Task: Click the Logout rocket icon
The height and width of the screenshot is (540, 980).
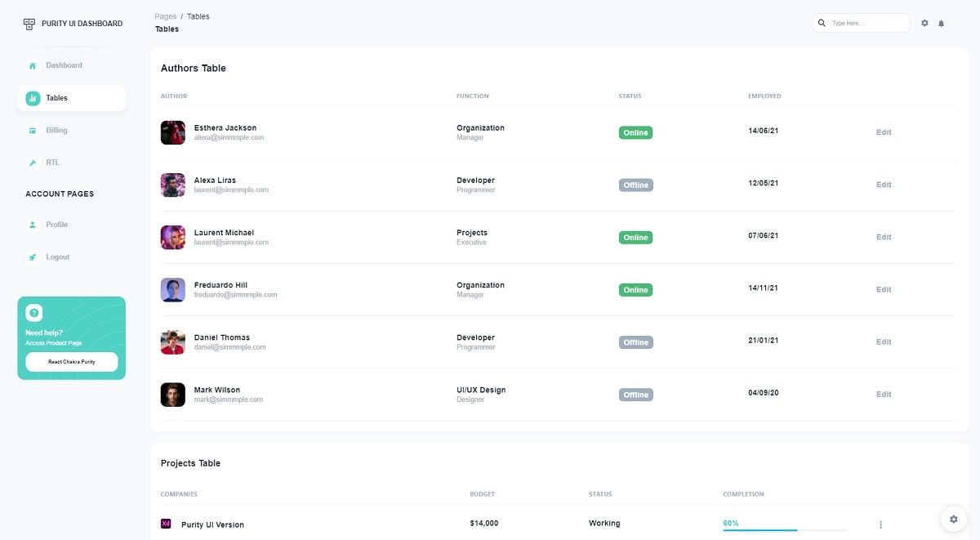Action: click(x=32, y=257)
